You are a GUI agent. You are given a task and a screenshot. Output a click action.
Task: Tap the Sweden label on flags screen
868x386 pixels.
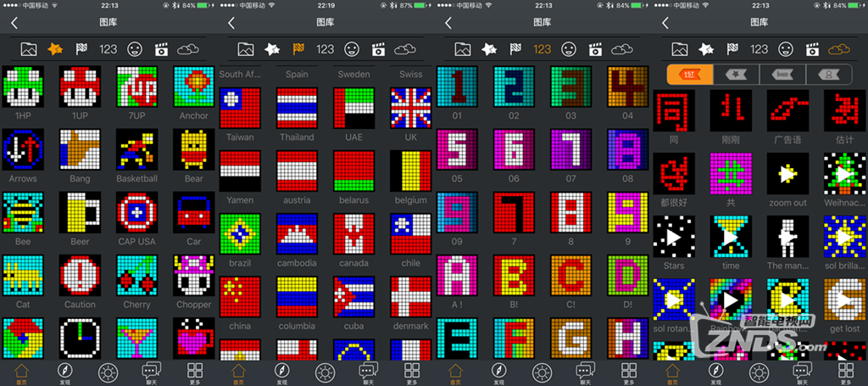click(353, 74)
